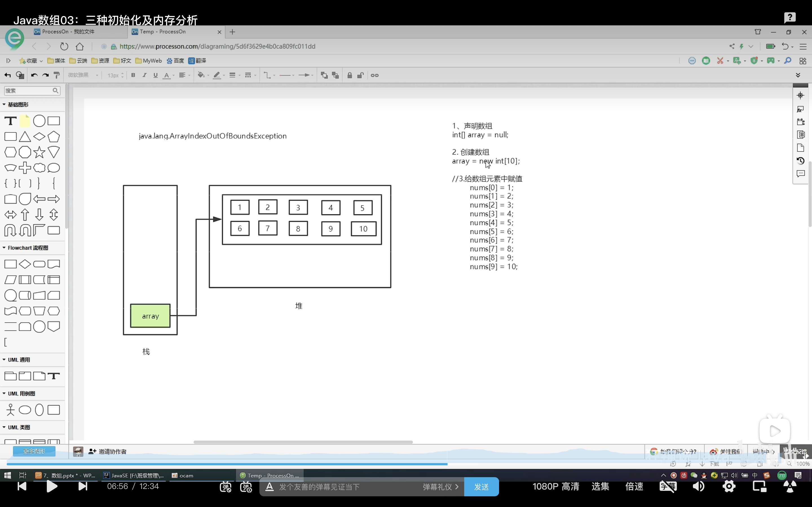Click the shape search input field
This screenshot has width=812, height=507.
coord(28,90)
